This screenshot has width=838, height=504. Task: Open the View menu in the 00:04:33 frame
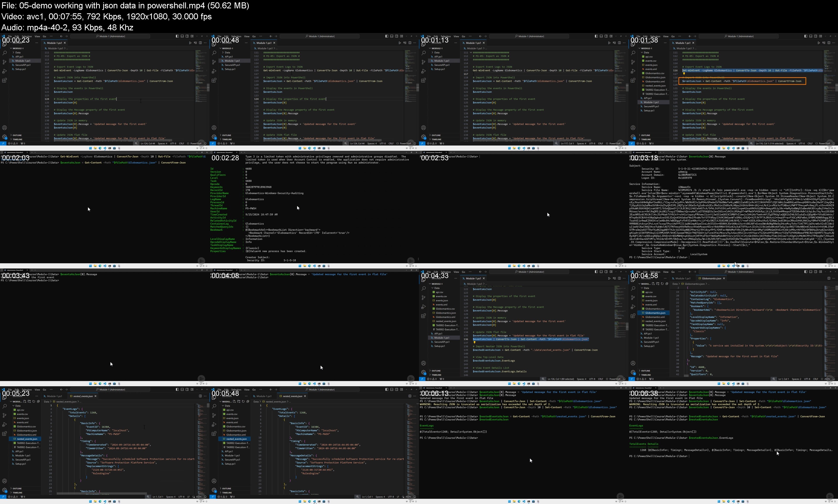[x=456, y=272]
